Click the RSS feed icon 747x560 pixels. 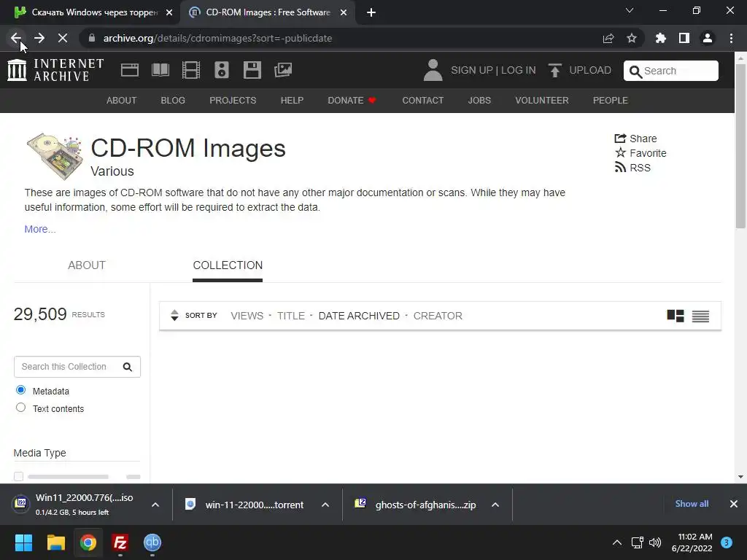(x=620, y=167)
